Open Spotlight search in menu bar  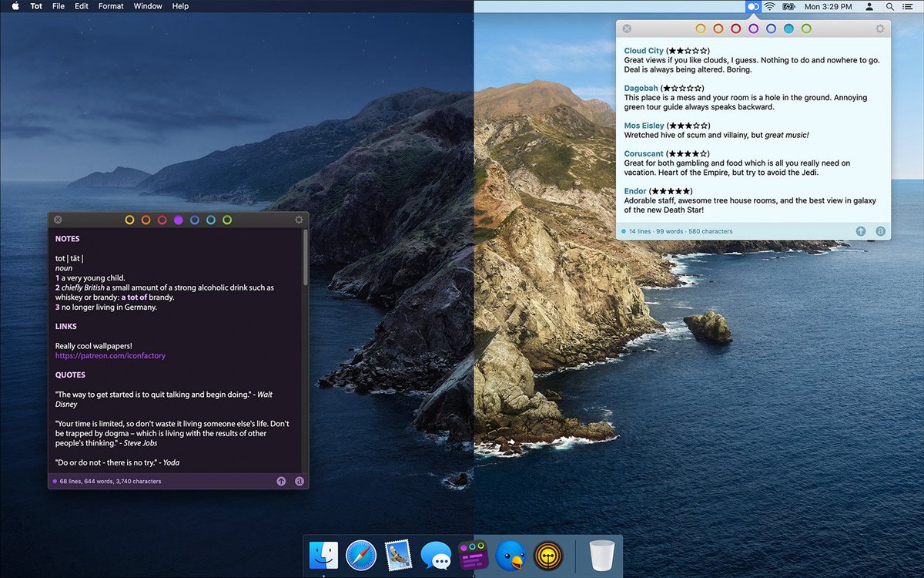click(x=890, y=6)
